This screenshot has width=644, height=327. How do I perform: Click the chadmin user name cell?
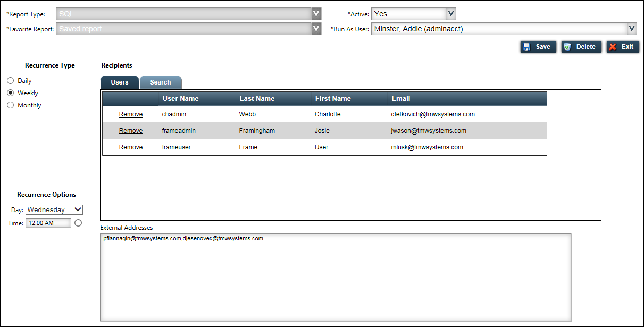pyautogui.click(x=174, y=114)
